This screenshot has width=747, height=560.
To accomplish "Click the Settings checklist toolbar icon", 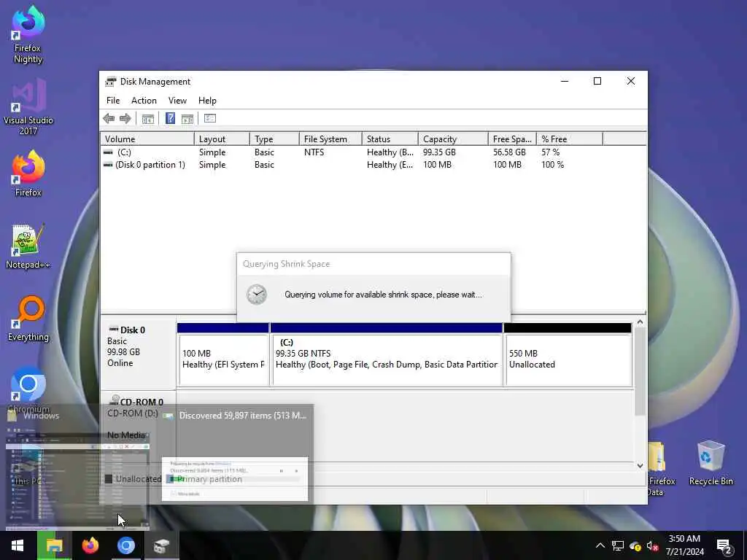I will (x=210, y=119).
